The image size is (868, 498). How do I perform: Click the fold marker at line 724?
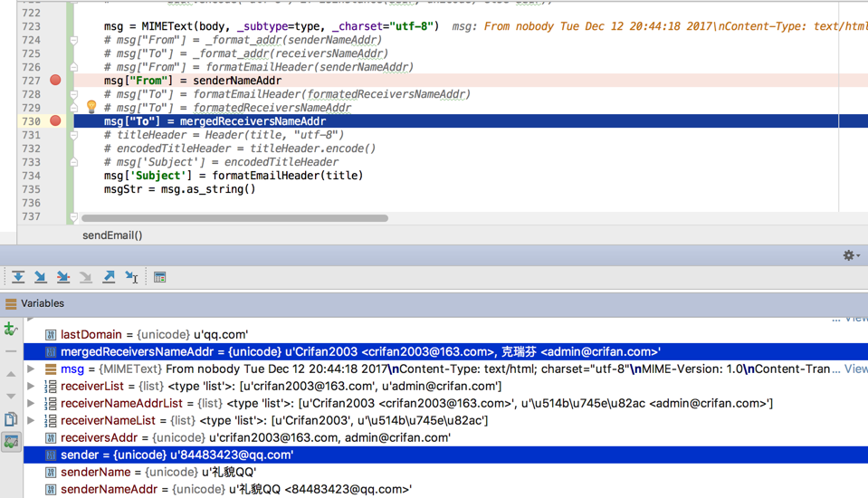pos(73,40)
